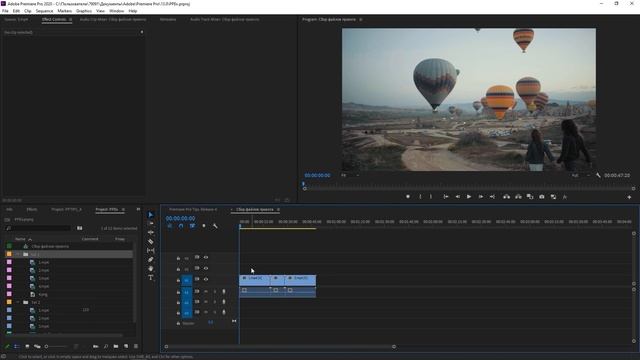The image size is (640, 360).
Task: Click Find magnifier in Project panel
Action: click(x=106, y=347)
